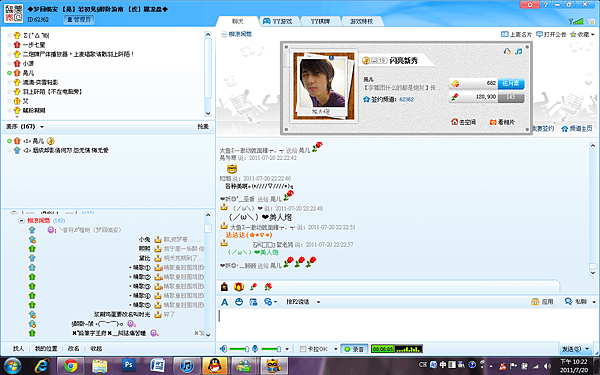Mute the microphone icon
Image resolution: width=600 pixels, height=375 pixels.
coord(255,349)
